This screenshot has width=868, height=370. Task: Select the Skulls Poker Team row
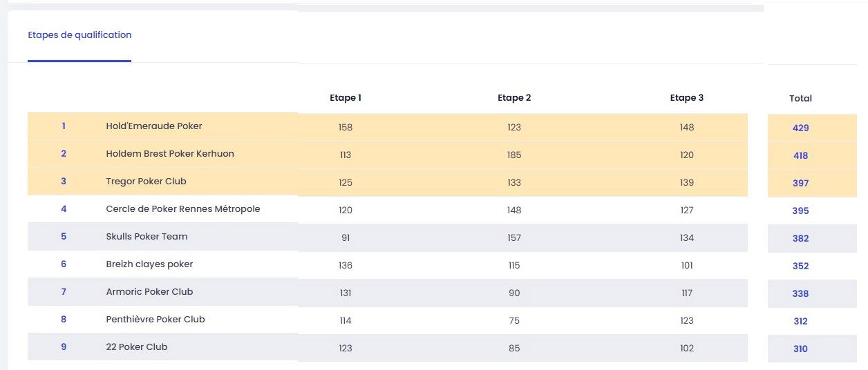(147, 237)
